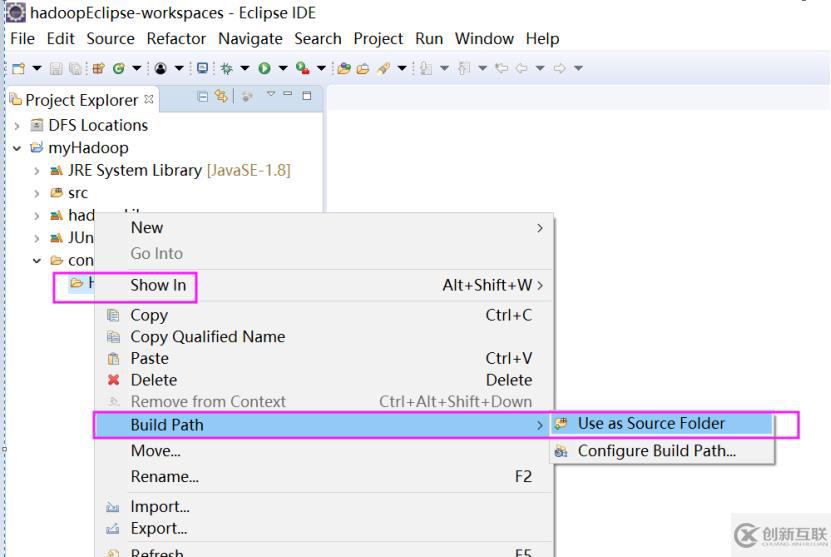Click the Debug bug icon
831x557 pixels.
[226, 68]
